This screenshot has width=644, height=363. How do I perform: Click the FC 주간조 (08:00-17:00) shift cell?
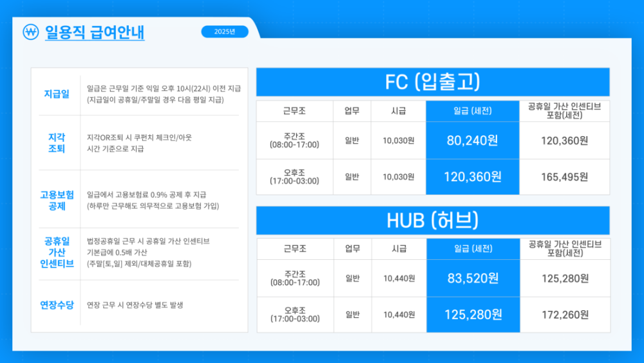[294, 141]
